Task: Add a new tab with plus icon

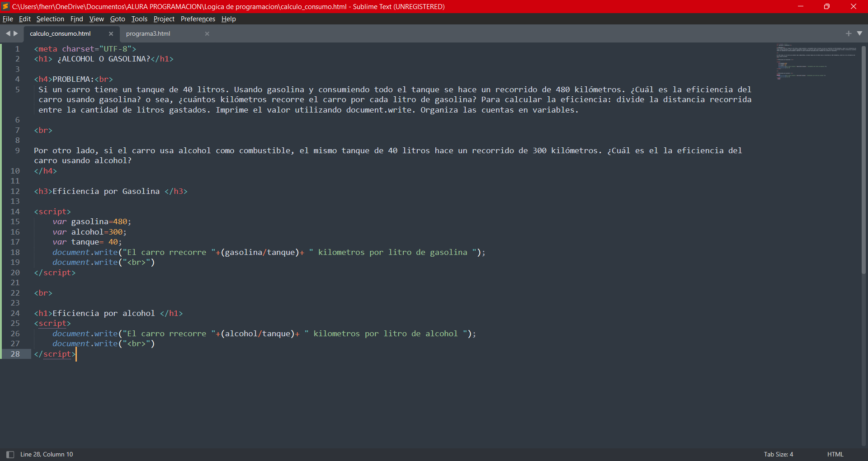Action: click(x=848, y=33)
